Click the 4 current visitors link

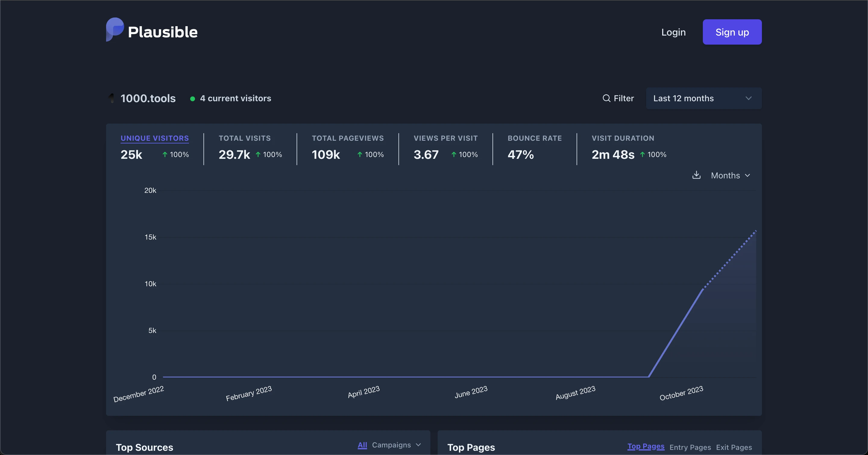[x=235, y=98]
